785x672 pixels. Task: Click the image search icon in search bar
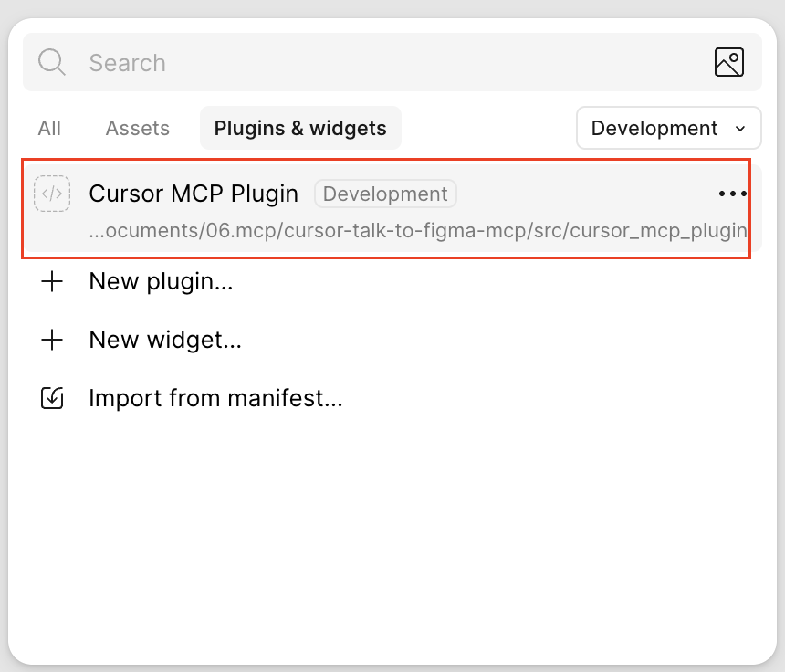click(728, 62)
